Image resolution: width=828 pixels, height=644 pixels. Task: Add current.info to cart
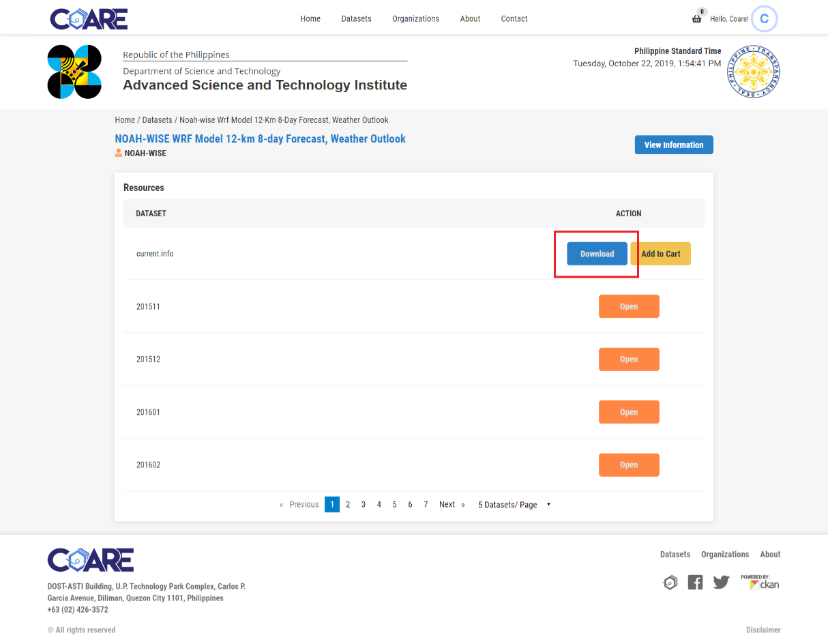tap(660, 254)
